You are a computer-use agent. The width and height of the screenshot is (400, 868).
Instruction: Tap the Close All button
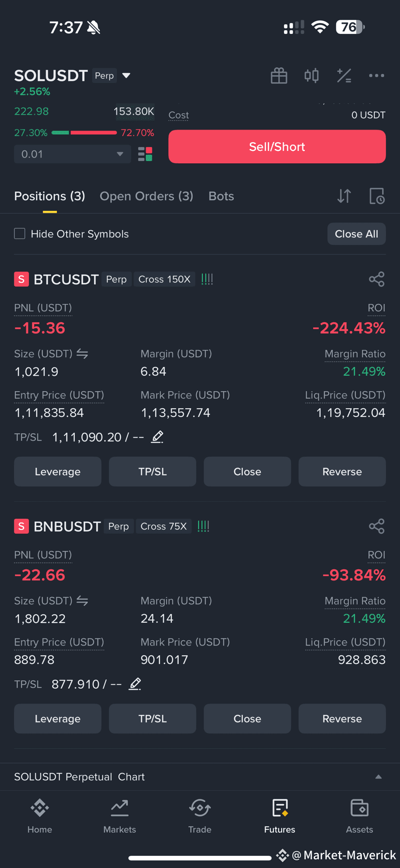[x=357, y=234]
